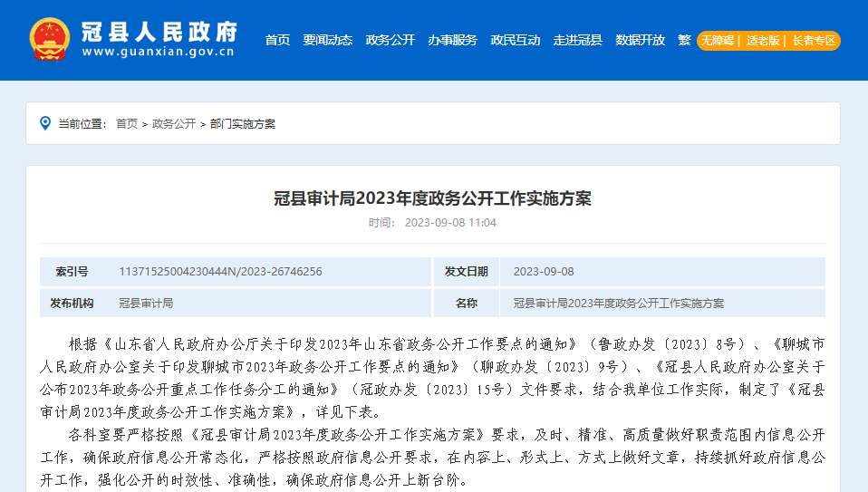Go to 办事服务 section
The image size is (868, 492).
point(452,41)
